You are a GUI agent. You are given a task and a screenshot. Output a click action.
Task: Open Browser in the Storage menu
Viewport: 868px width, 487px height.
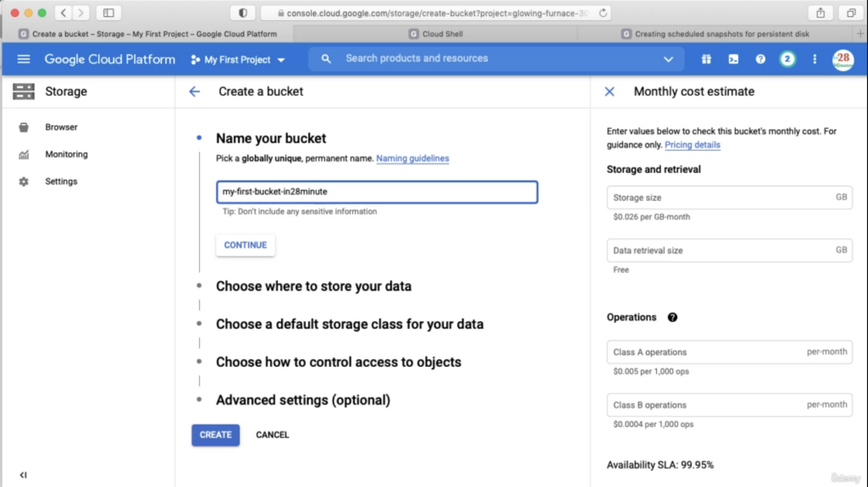pos(61,127)
